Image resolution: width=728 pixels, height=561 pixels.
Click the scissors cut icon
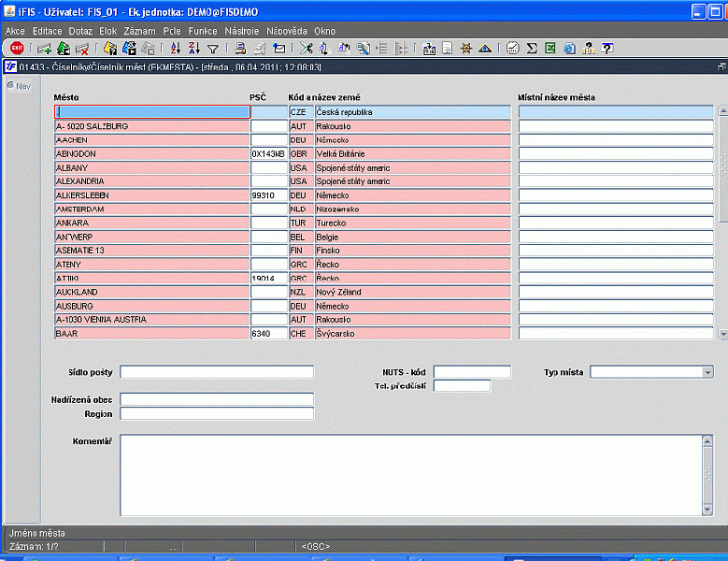306,49
